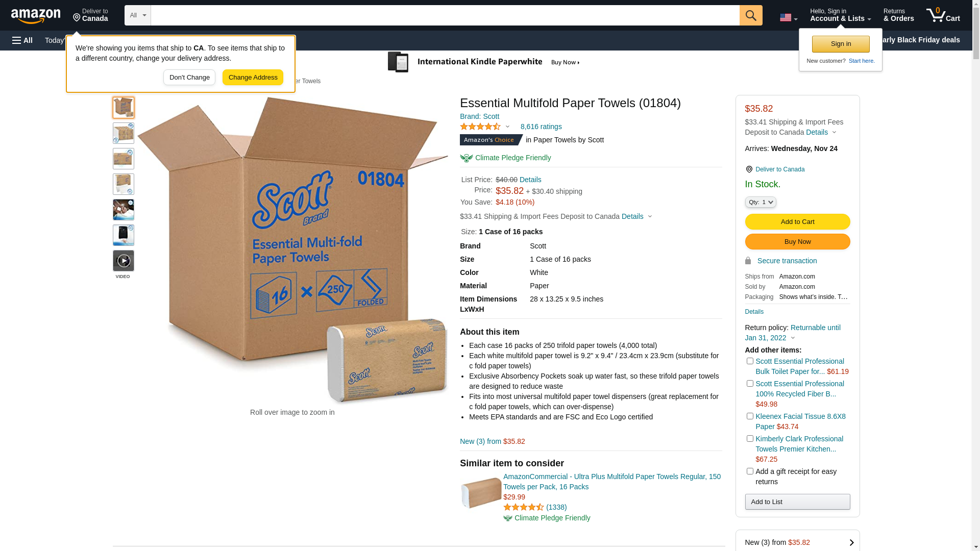The height and width of the screenshot is (551, 980).
Task: Open the Qty quantity dropdown
Action: click(x=761, y=202)
